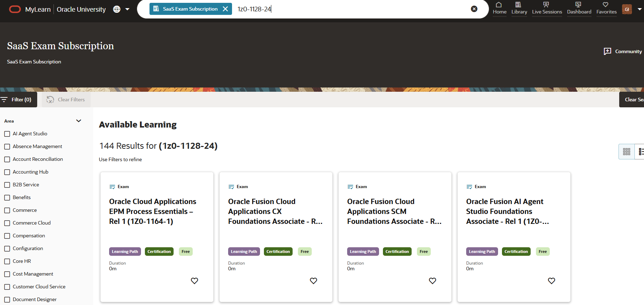Favorite the EPM Process Essentials exam
The image size is (644, 305).
click(x=194, y=281)
